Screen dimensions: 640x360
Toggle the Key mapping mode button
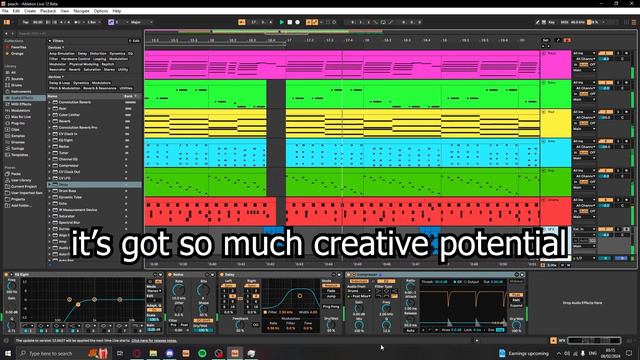point(551,22)
